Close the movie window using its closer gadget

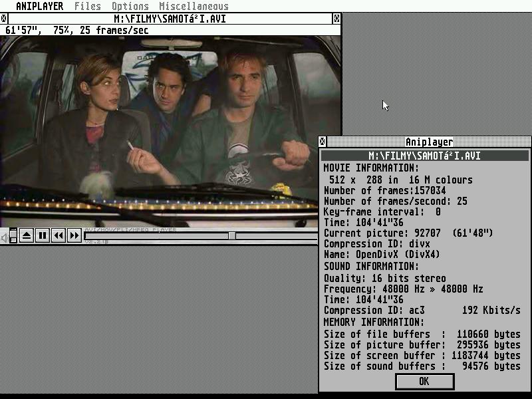tap(4, 19)
